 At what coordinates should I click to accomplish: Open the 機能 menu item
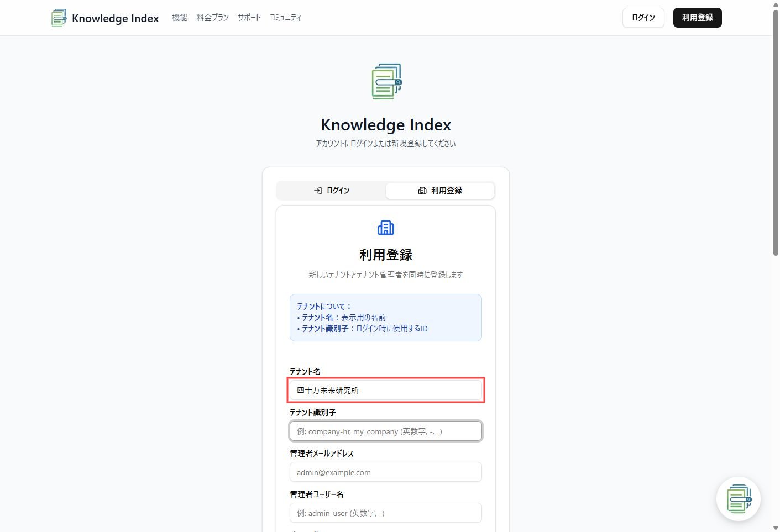(x=180, y=18)
